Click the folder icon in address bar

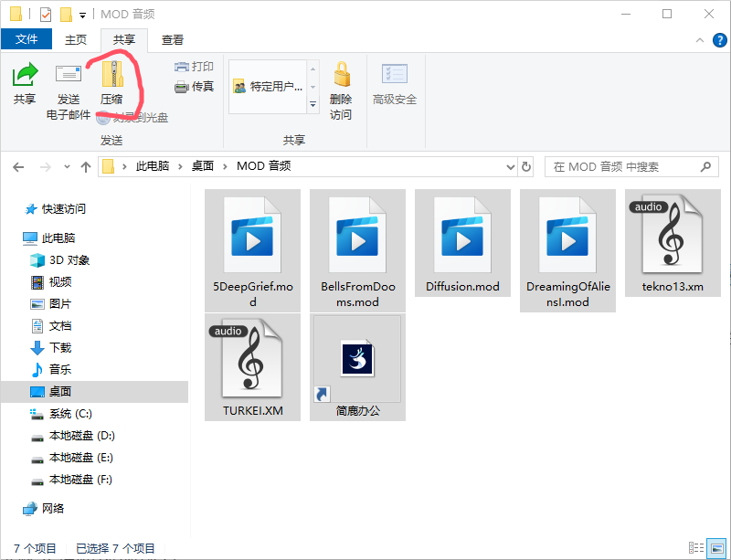point(108,166)
